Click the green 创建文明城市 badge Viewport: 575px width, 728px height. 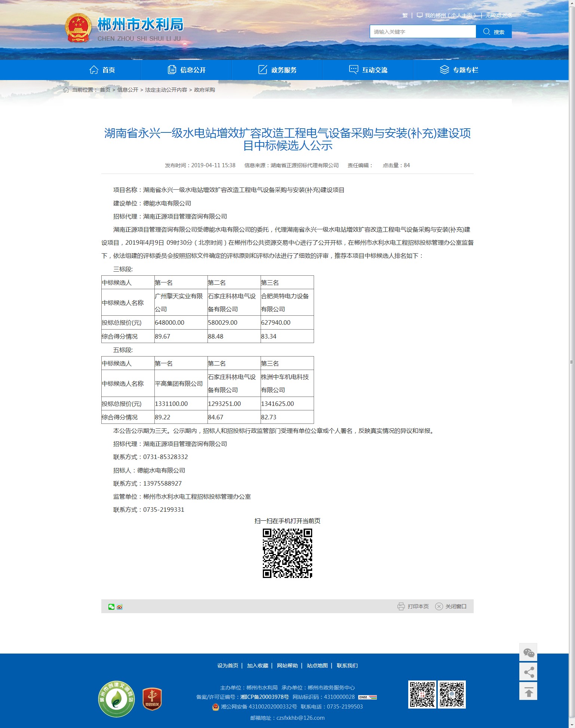point(117,699)
